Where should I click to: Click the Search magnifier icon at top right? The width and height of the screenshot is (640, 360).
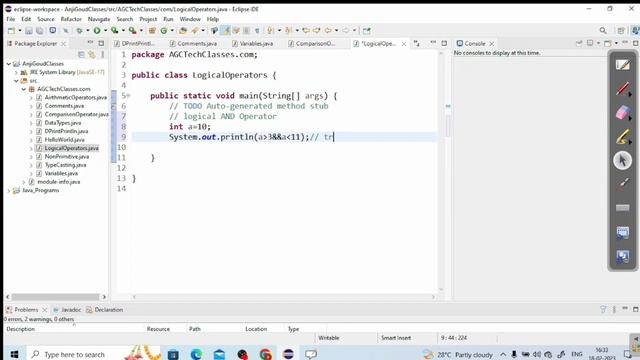[603, 31]
